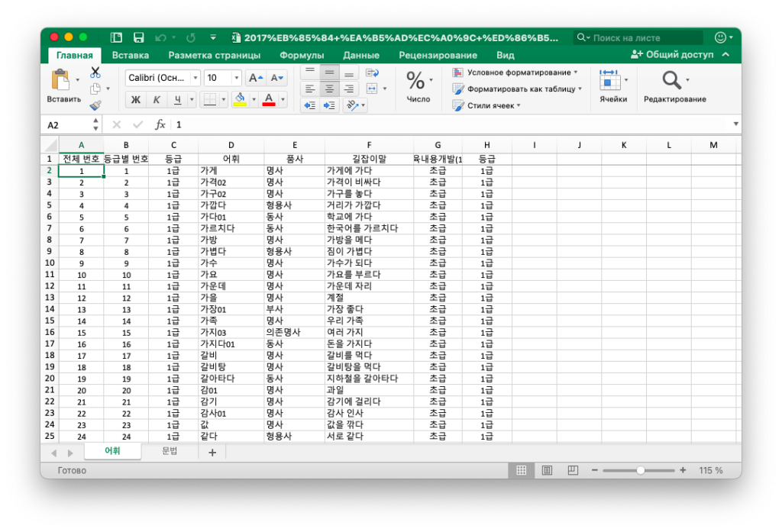Open the Формулы ribbon tab
Viewport: 782px width, 532px height.
tap(302, 55)
